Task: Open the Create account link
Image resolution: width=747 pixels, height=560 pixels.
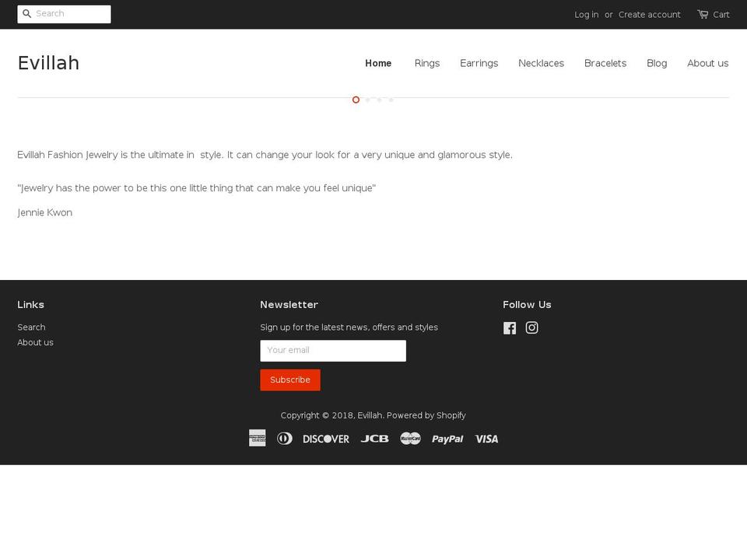Action: click(x=649, y=15)
